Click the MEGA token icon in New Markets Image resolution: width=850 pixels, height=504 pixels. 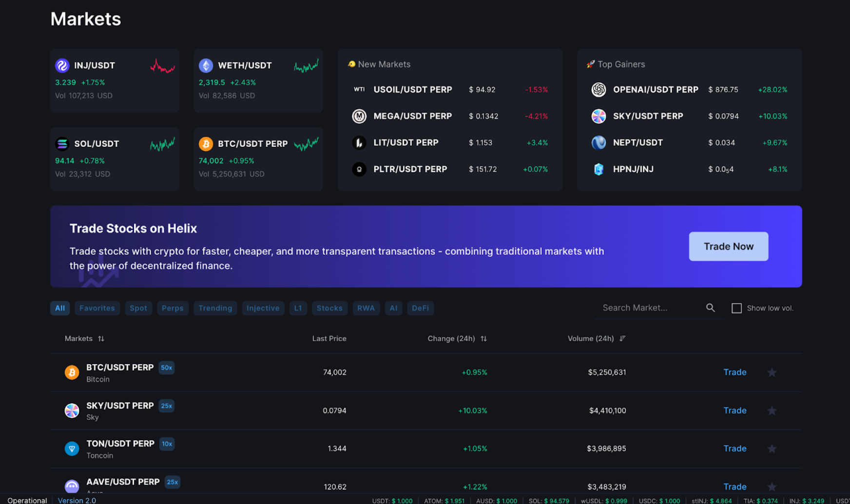pyautogui.click(x=359, y=116)
